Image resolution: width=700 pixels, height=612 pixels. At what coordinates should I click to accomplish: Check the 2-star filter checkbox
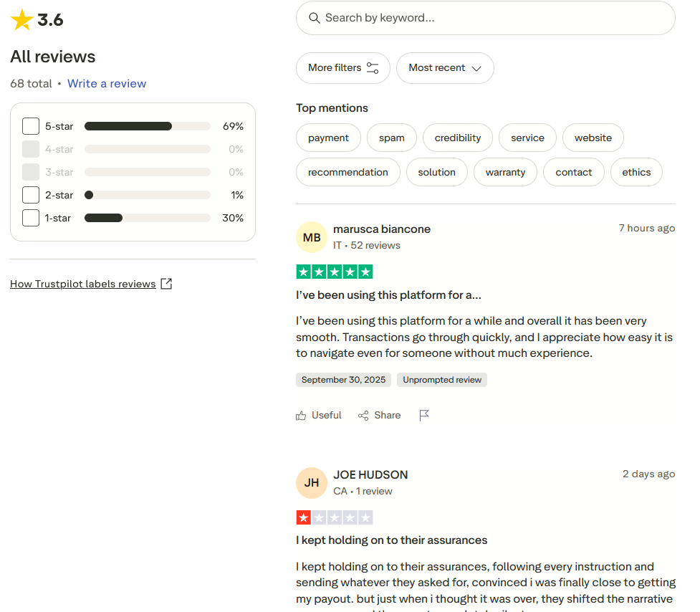pos(31,195)
